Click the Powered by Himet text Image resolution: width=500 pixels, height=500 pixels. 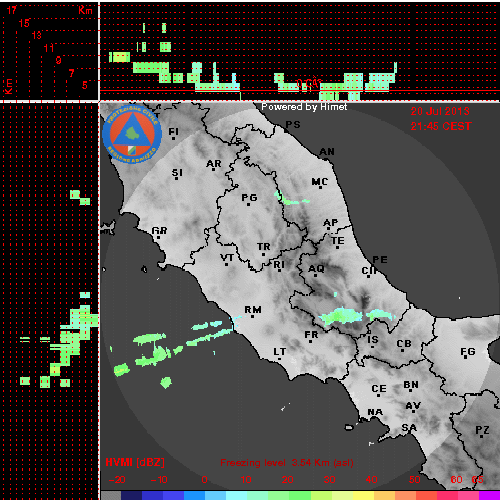(x=304, y=107)
